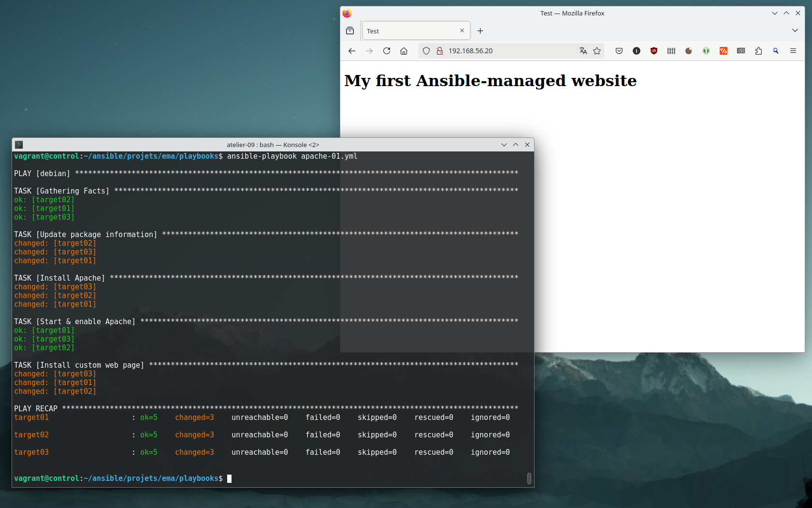Open a new tab with plus button
The height and width of the screenshot is (508, 812).
click(x=480, y=31)
